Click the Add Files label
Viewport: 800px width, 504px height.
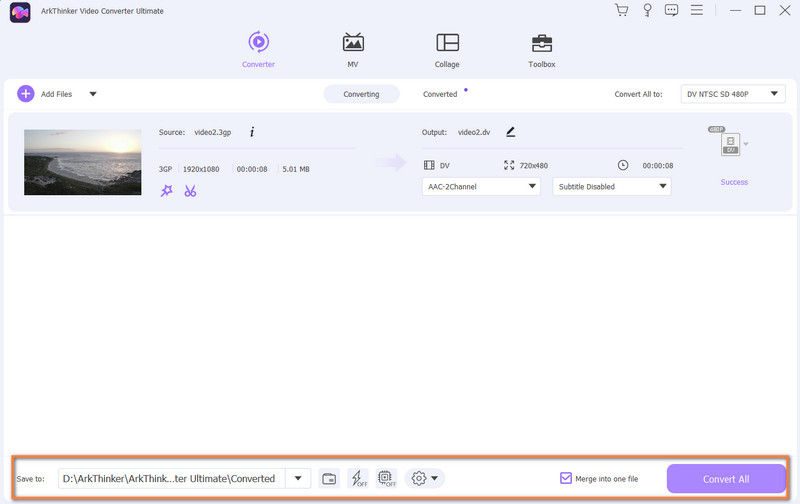click(57, 94)
